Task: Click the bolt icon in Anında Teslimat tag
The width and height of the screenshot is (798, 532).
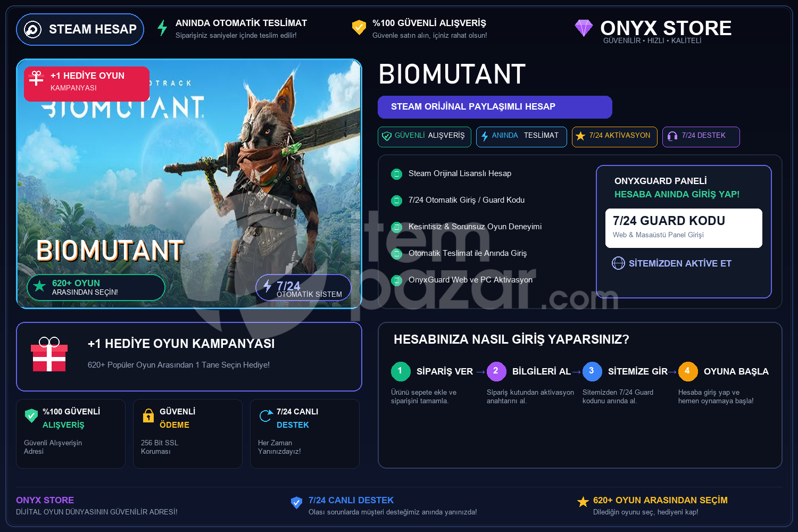Action: click(x=485, y=136)
